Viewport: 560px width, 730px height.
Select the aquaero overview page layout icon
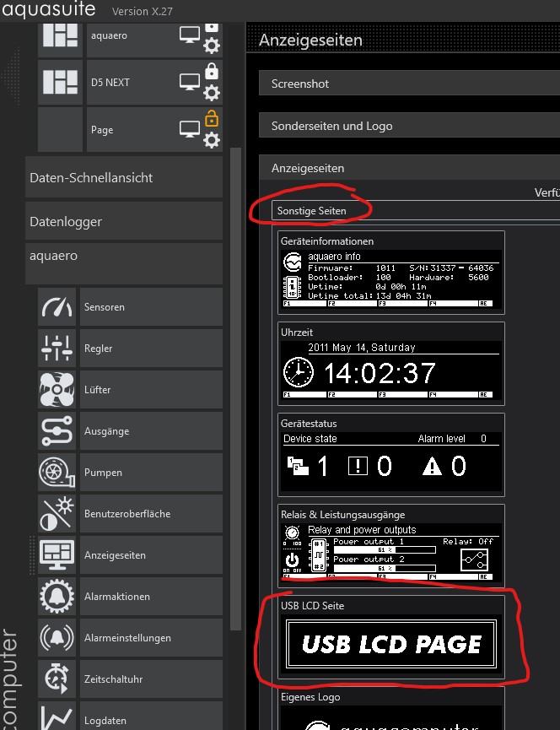60,36
